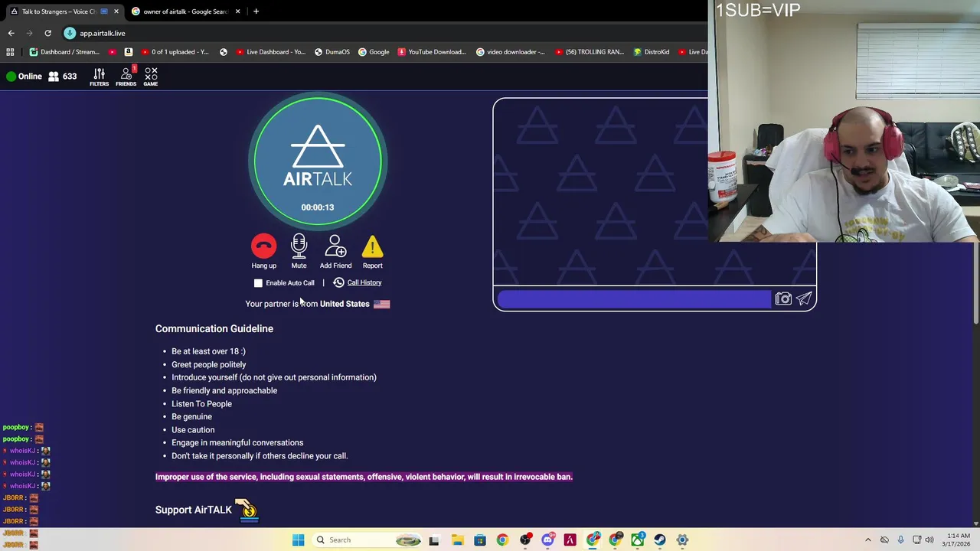Open '(56) TROLLING RAN...' bookmark

[x=589, y=52]
